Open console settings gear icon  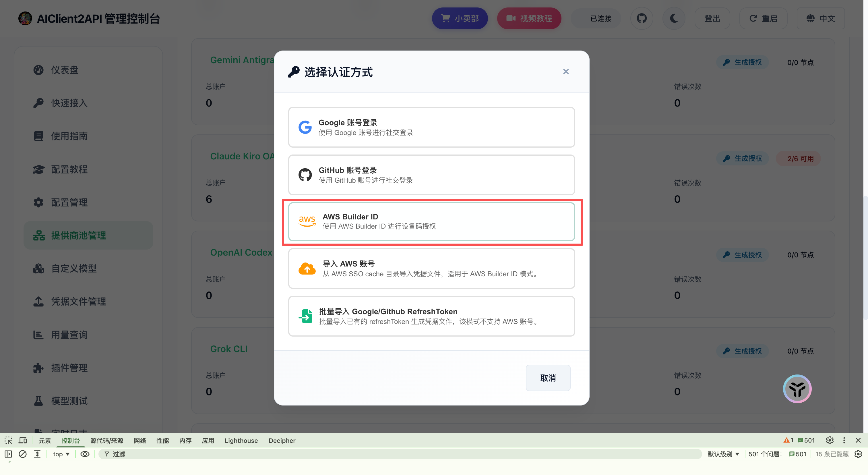click(x=858, y=454)
